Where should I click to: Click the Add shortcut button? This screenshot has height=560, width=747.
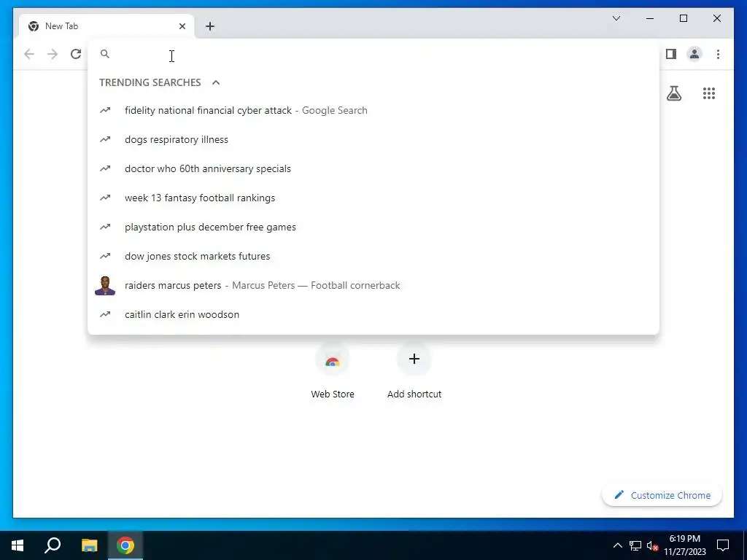414,371
